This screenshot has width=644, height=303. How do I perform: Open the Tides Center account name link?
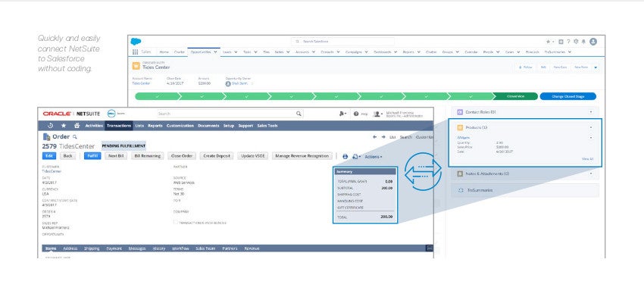coord(141,83)
